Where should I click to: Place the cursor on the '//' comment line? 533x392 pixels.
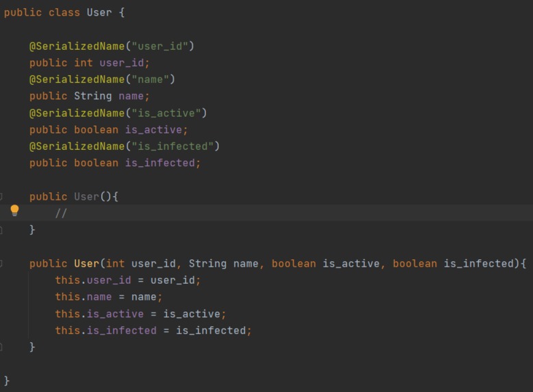pyautogui.click(x=61, y=213)
